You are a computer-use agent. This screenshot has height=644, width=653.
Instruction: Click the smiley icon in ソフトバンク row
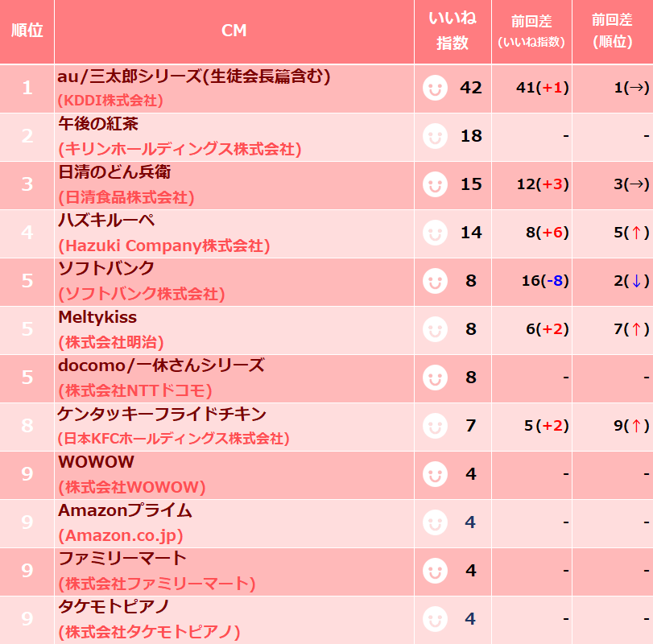pyautogui.click(x=435, y=281)
